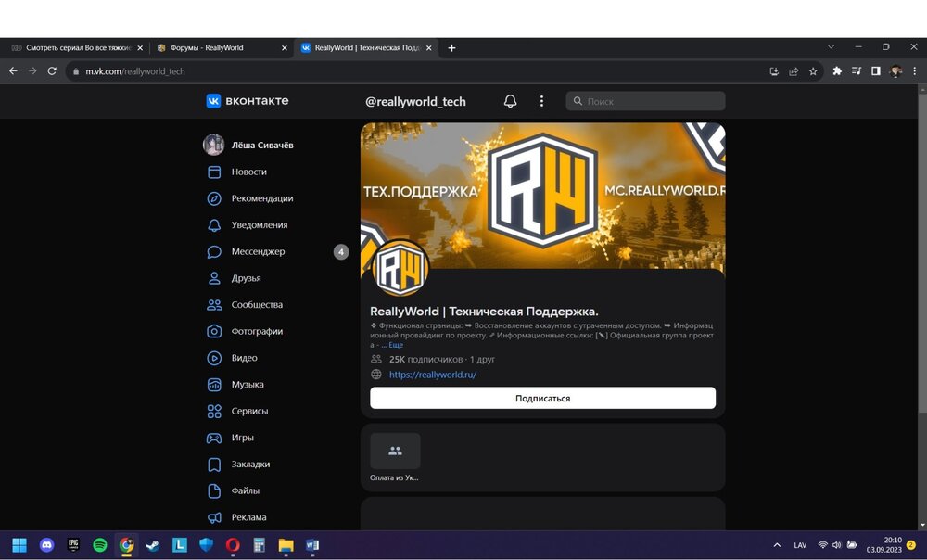Switch LAV input language
Viewport: 927px width, 560px height.
[800, 545]
